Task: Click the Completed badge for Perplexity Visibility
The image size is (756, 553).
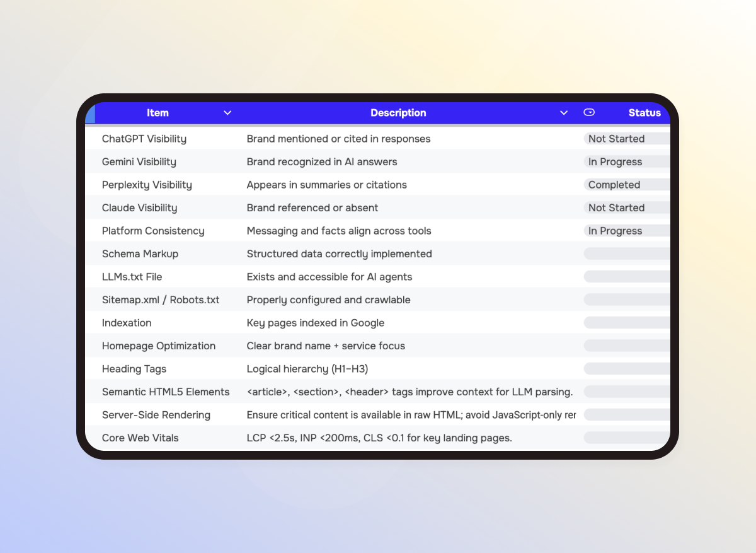Action: pyautogui.click(x=614, y=184)
